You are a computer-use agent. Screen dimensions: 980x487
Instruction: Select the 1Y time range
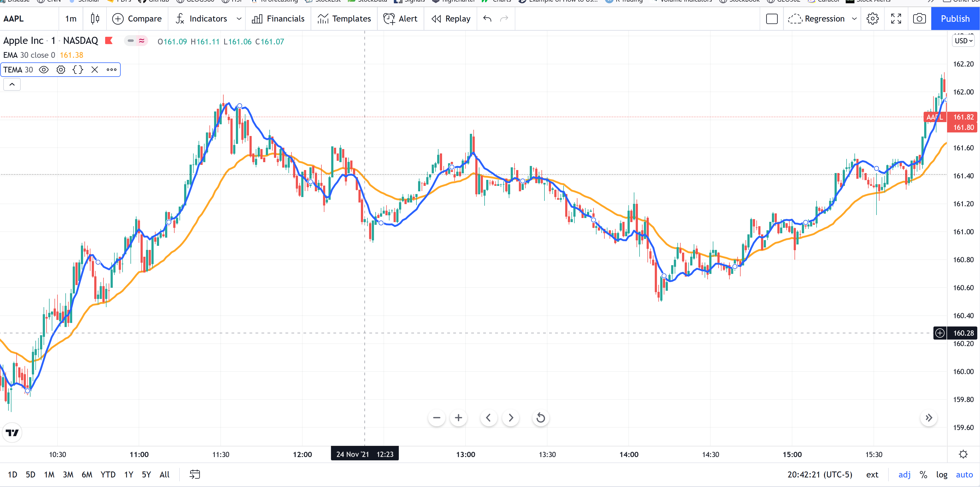(129, 474)
